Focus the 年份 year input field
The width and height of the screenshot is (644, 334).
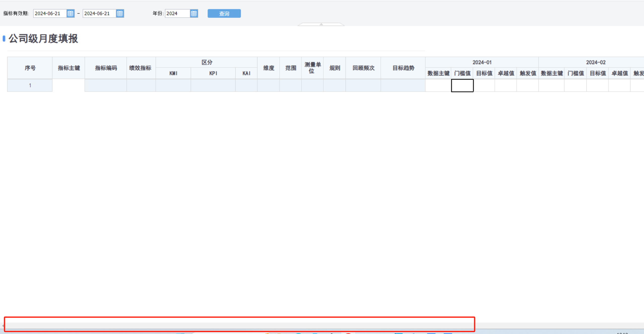coord(177,13)
